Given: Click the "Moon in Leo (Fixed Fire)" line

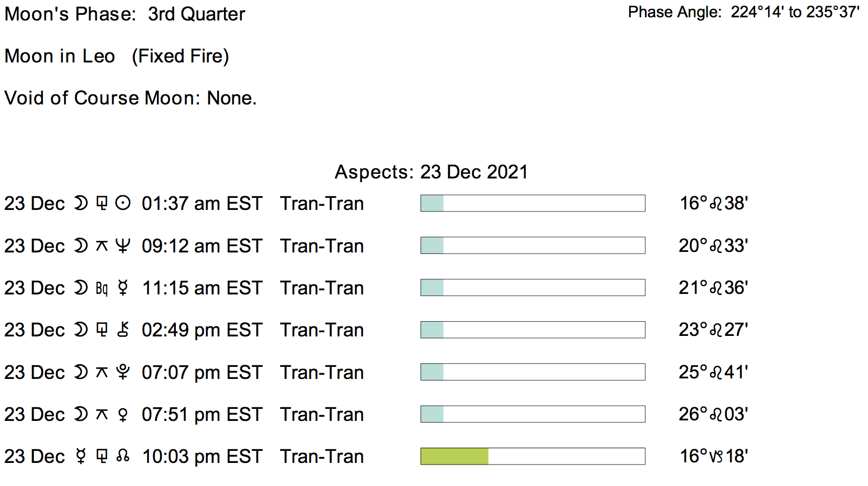Looking at the screenshot, I should click(x=117, y=56).
